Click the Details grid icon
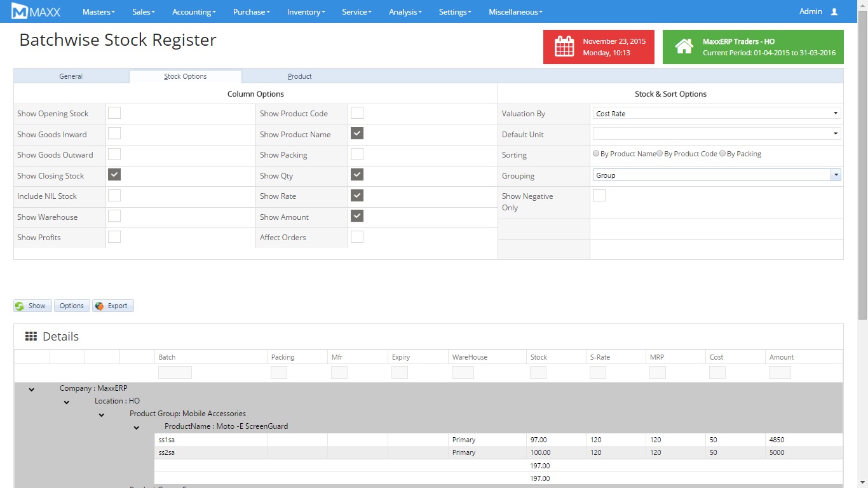This screenshot has width=868, height=488. 31,336
